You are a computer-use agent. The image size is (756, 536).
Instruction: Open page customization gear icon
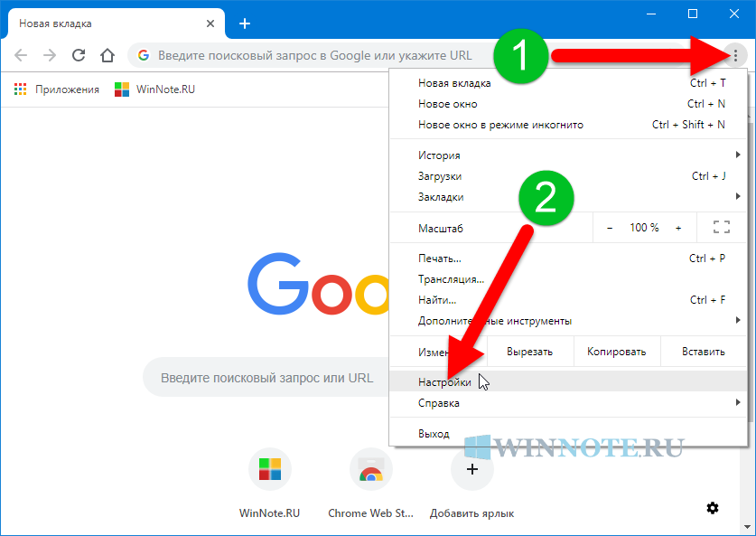[x=713, y=508]
